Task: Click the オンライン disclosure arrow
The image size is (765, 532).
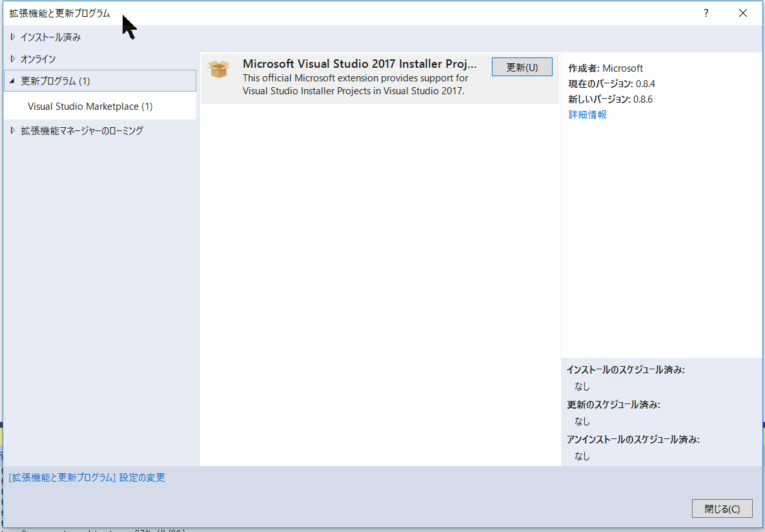Action: (12, 59)
